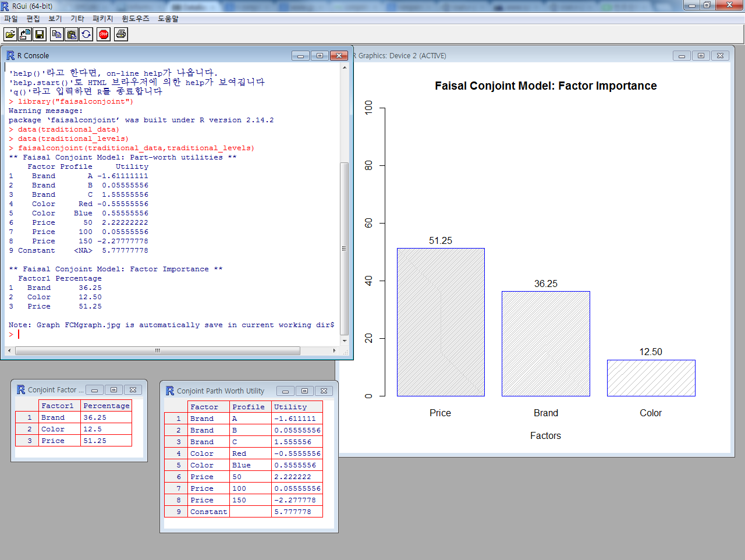Image resolution: width=745 pixels, height=560 pixels.
Task: Click Constant cell in Parth Worth table
Action: point(208,512)
